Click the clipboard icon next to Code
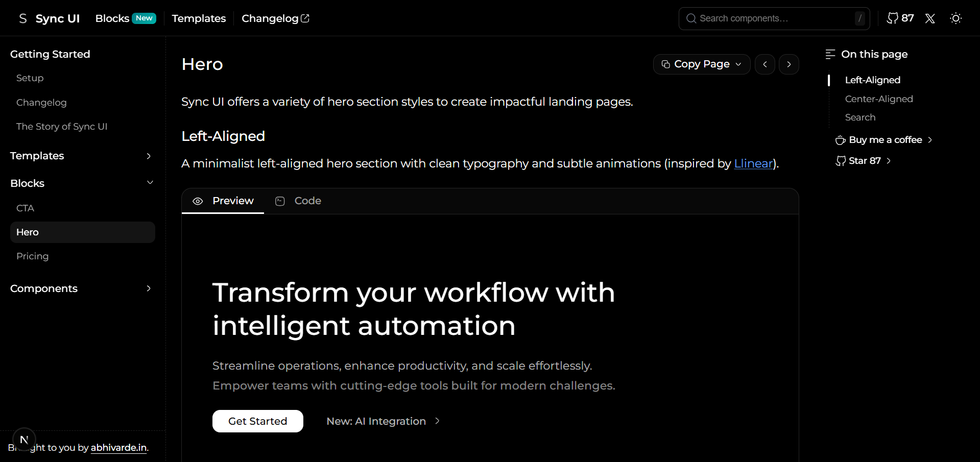Image resolution: width=980 pixels, height=462 pixels. [x=280, y=201]
